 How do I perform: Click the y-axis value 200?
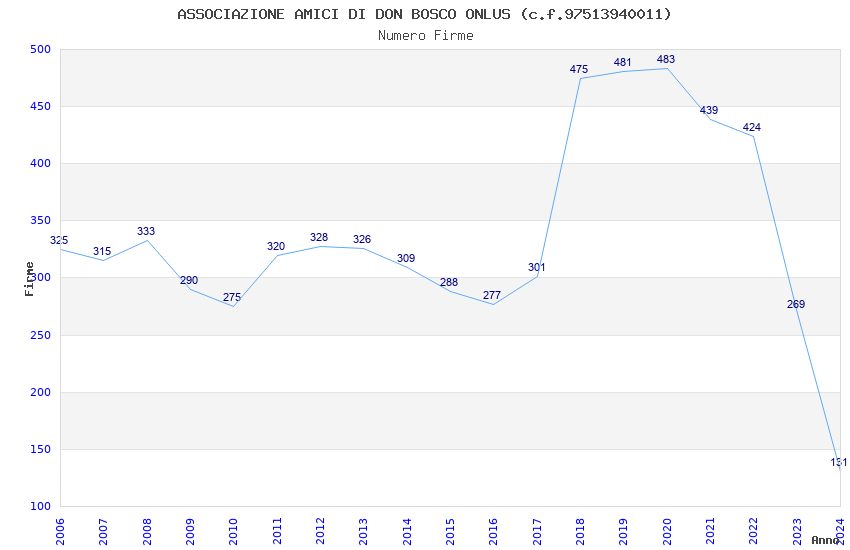(40, 392)
